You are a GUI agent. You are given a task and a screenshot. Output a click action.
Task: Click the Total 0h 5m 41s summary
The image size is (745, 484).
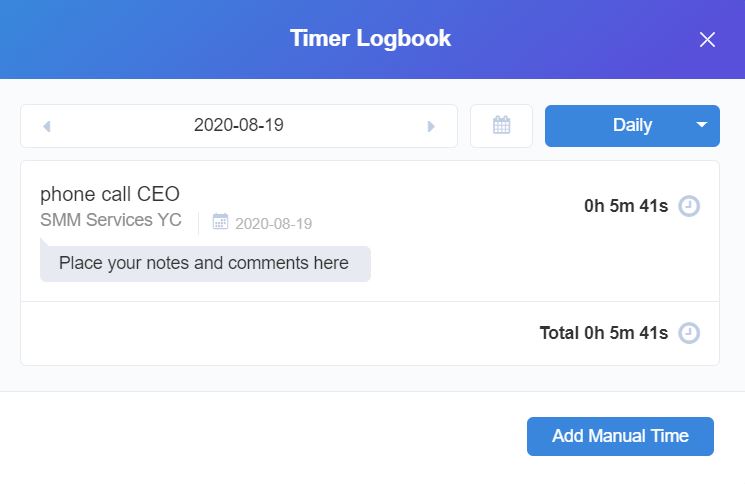pos(603,333)
